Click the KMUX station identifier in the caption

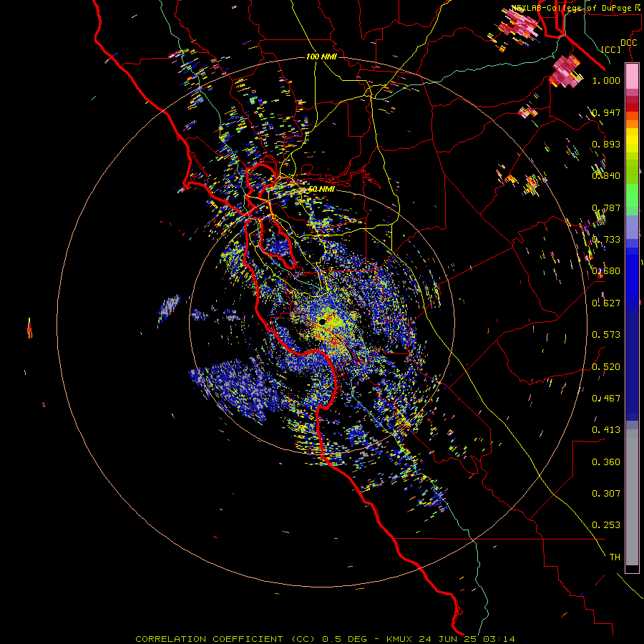click(x=401, y=639)
